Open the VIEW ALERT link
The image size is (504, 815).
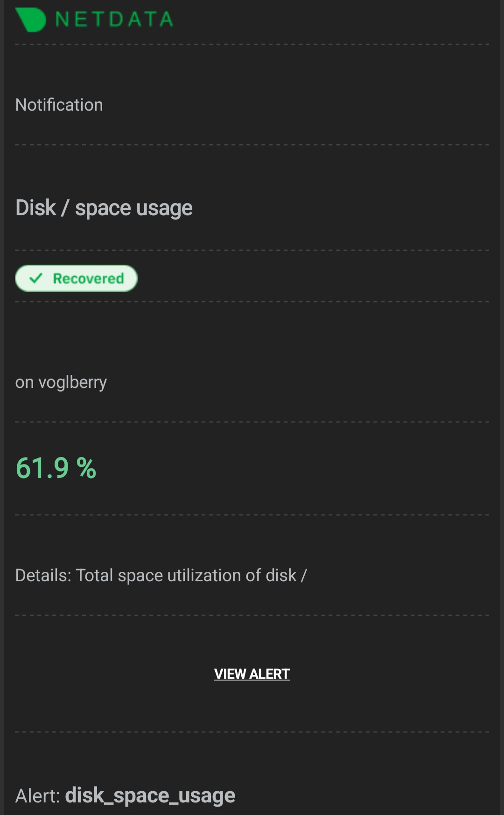pyautogui.click(x=252, y=674)
